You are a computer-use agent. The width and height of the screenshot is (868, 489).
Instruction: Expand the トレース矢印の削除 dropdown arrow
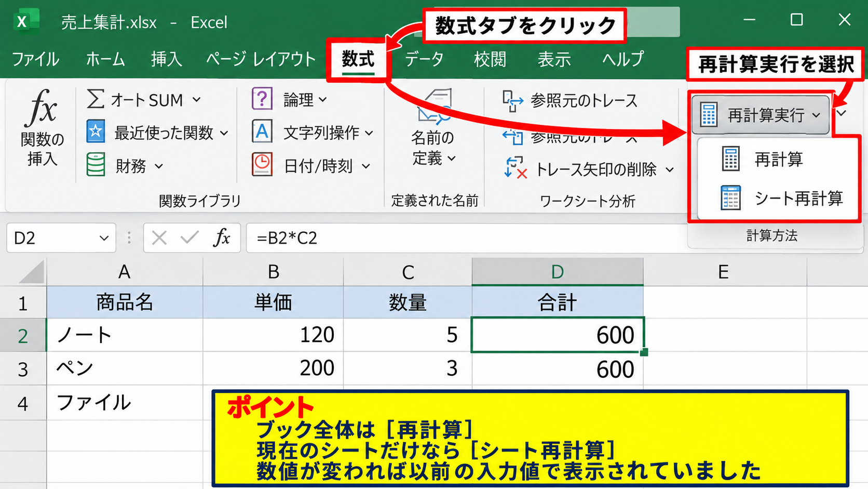[x=670, y=169]
